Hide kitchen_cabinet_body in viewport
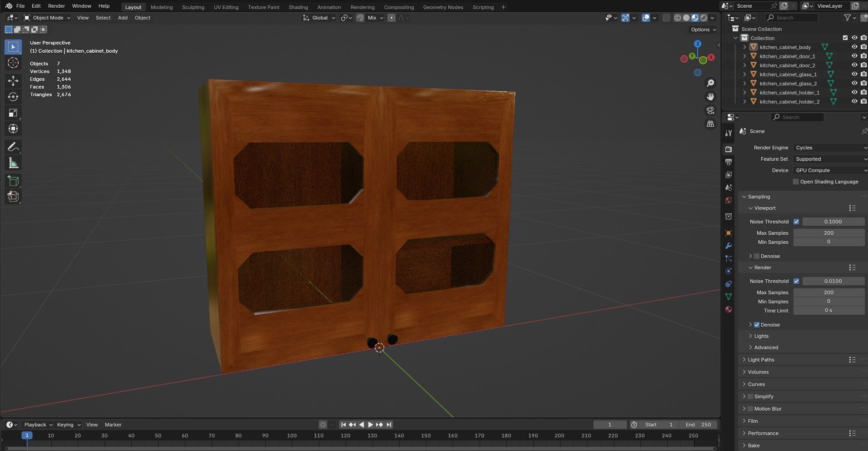Image resolution: width=868 pixels, height=451 pixels. click(x=854, y=47)
